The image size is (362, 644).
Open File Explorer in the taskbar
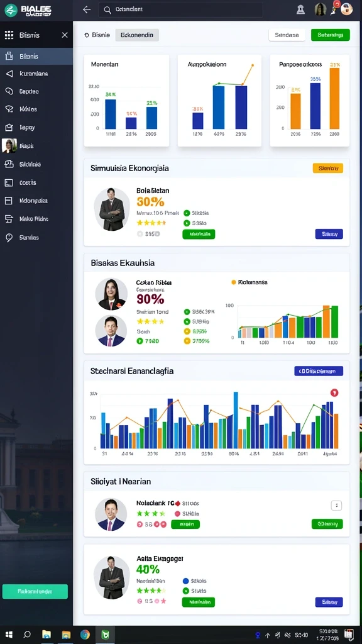(x=47, y=635)
